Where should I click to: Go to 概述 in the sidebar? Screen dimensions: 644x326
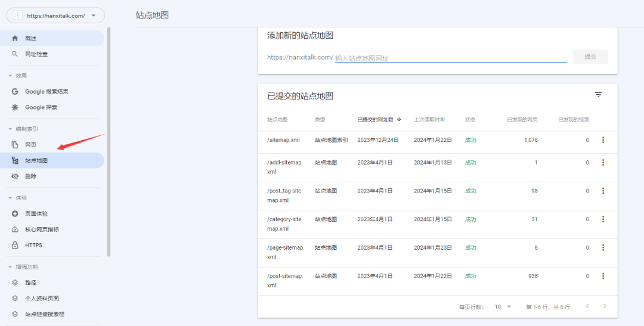(x=52, y=38)
